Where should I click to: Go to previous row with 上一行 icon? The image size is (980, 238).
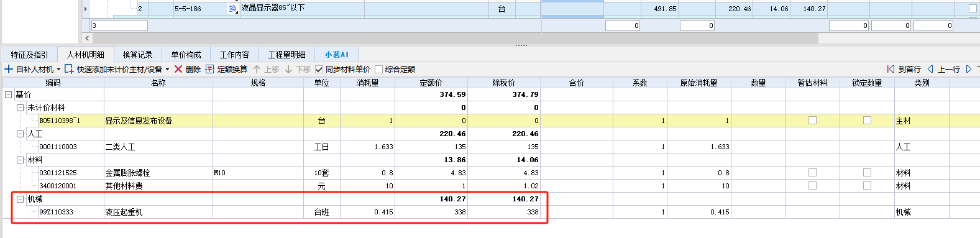click(930, 69)
